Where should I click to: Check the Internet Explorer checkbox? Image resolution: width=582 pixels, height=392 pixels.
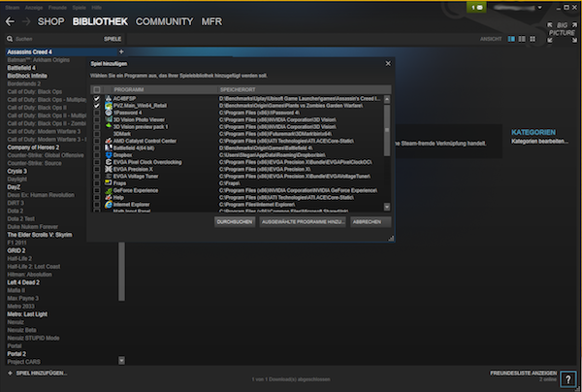coord(97,205)
